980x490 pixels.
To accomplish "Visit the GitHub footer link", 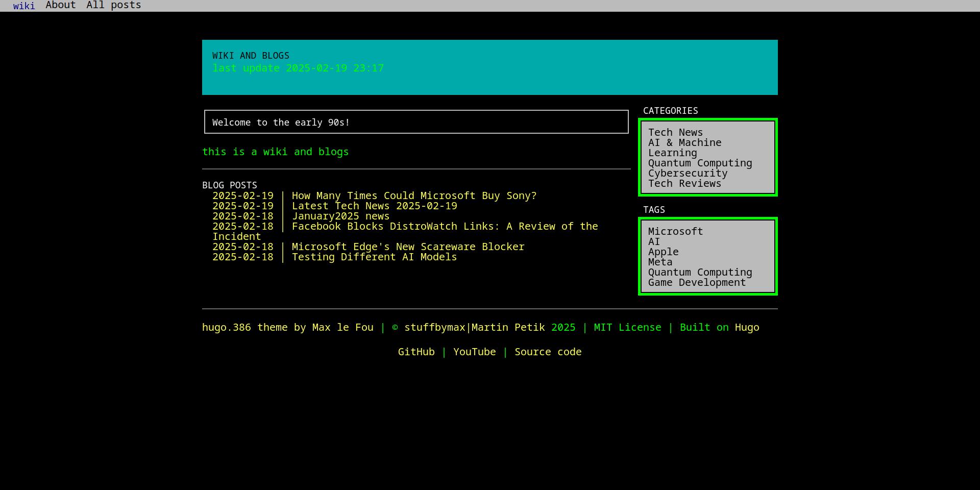I will pyautogui.click(x=416, y=352).
